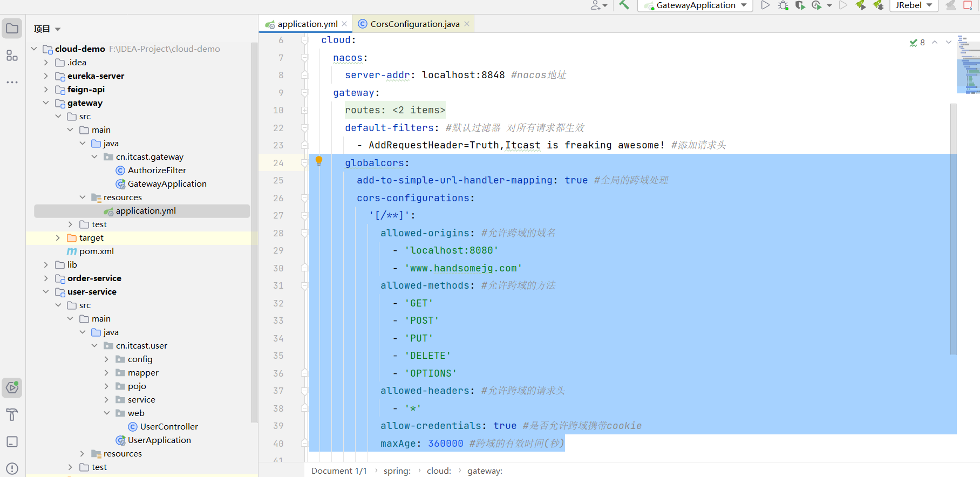Select the lib folder
The width and height of the screenshot is (980, 477).
(66, 264)
